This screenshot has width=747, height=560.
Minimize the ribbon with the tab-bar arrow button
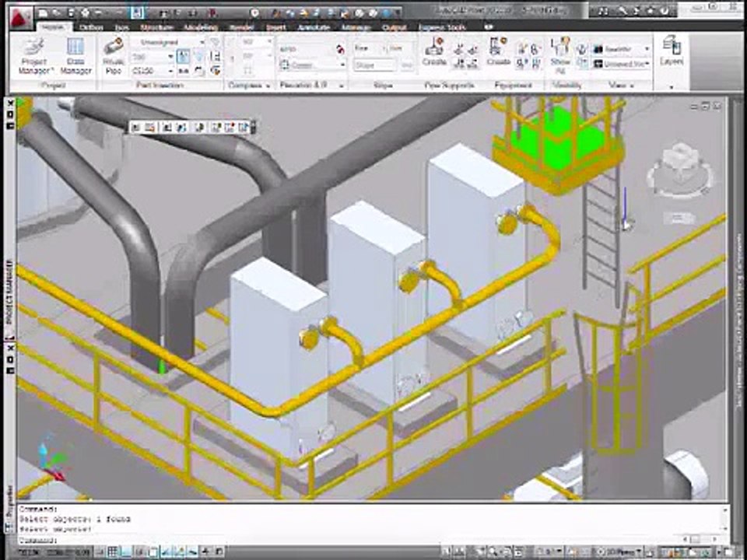(489, 27)
